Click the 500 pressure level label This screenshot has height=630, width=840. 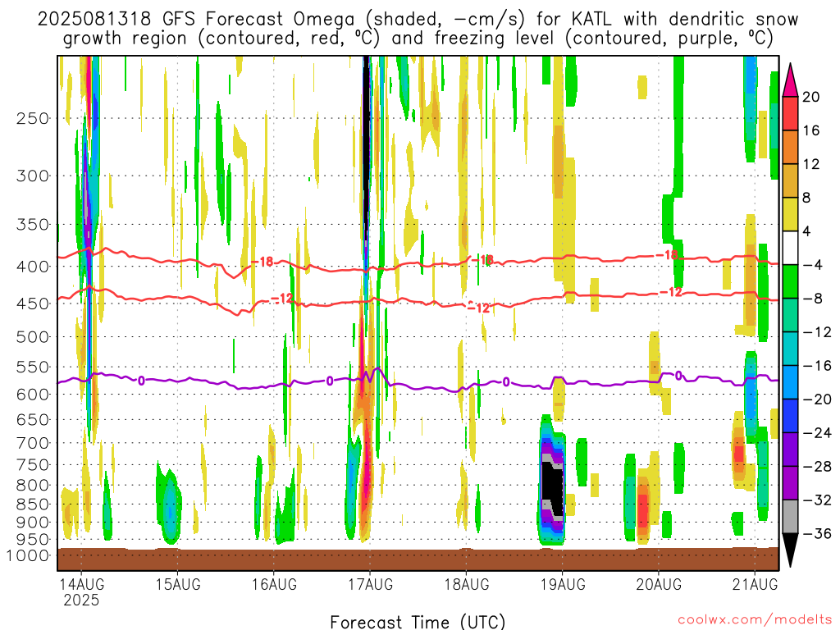[x=33, y=337]
